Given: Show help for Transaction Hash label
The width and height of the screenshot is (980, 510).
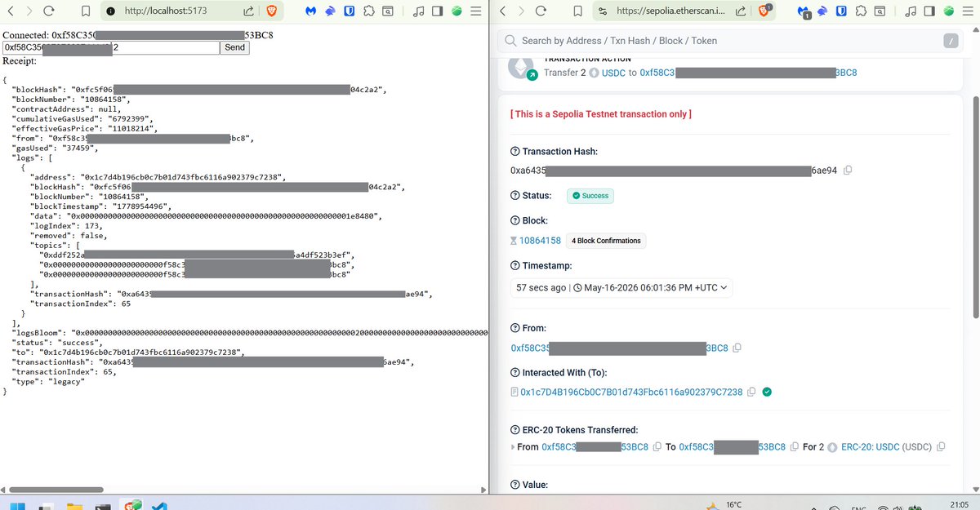Looking at the screenshot, I should tap(514, 152).
